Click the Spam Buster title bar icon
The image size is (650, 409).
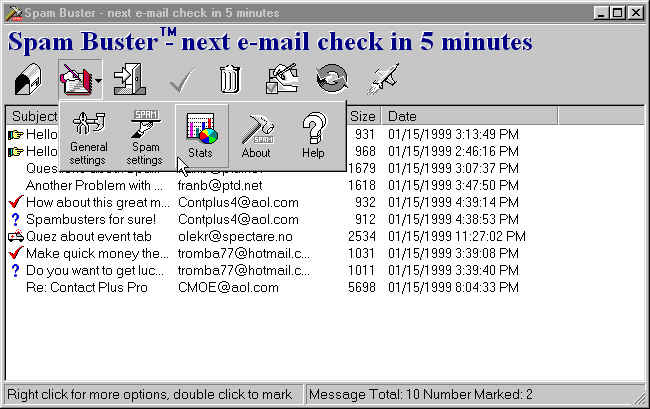click(x=14, y=13)
